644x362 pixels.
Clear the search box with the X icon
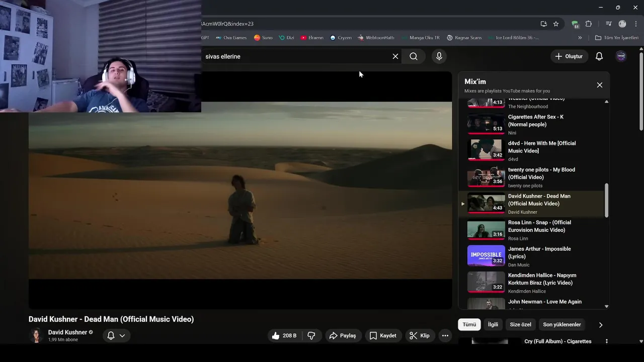[x=395, y=56]
